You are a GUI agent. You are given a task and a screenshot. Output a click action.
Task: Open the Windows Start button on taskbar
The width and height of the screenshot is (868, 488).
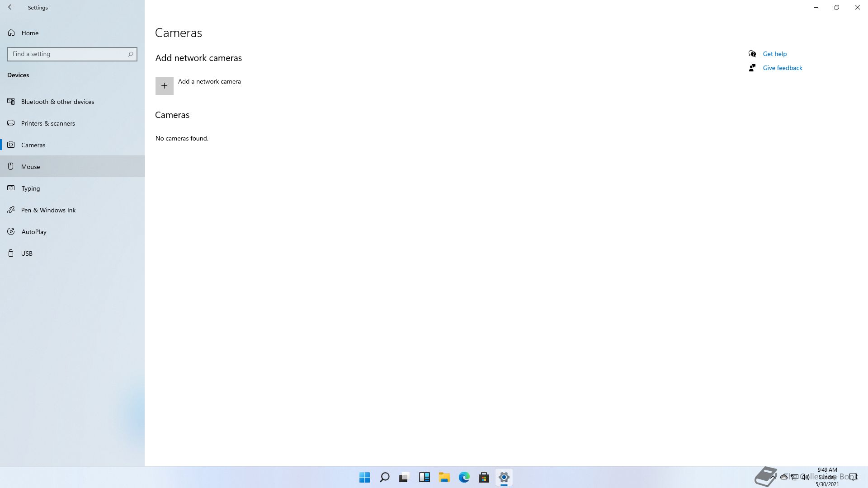364,477
